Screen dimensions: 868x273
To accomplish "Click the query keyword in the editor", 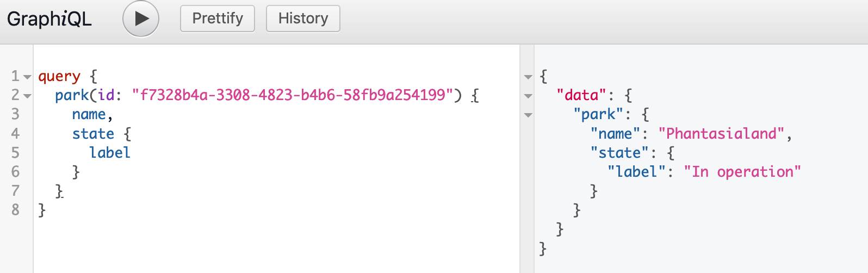I will click(59, 76).
